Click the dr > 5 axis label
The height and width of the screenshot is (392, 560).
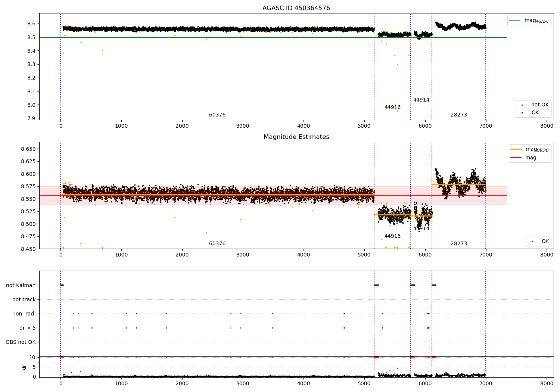(28, 328)
